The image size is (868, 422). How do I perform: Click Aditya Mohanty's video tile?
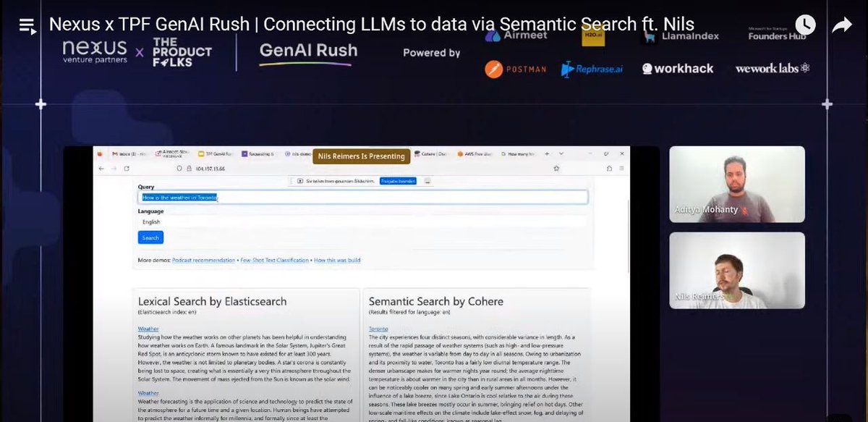coord(736,184)
